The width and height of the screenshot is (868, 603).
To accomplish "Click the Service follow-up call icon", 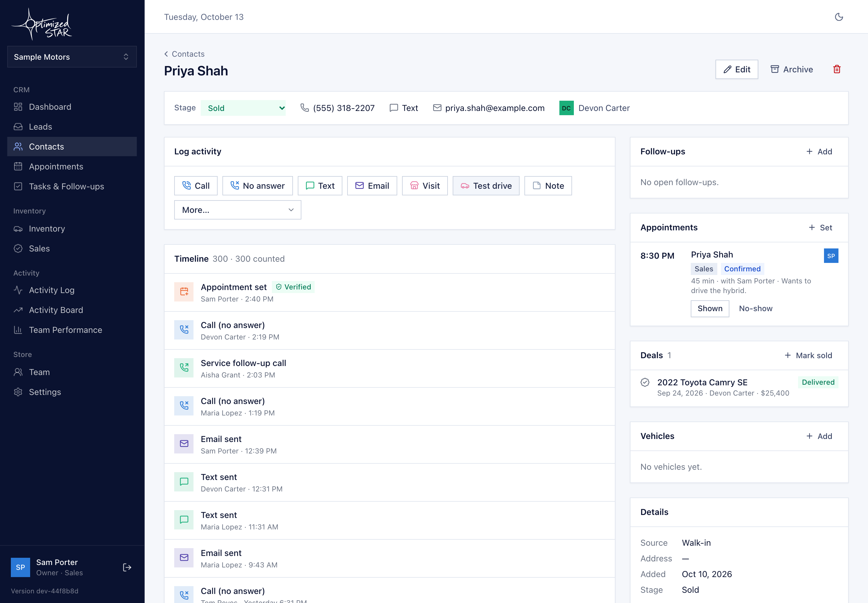I will [184, 368].
